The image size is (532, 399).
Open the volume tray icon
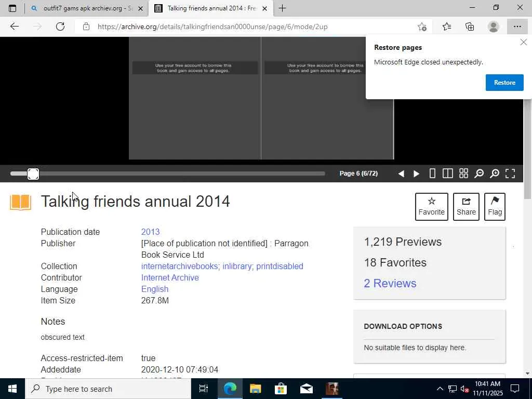click(465, 389)
